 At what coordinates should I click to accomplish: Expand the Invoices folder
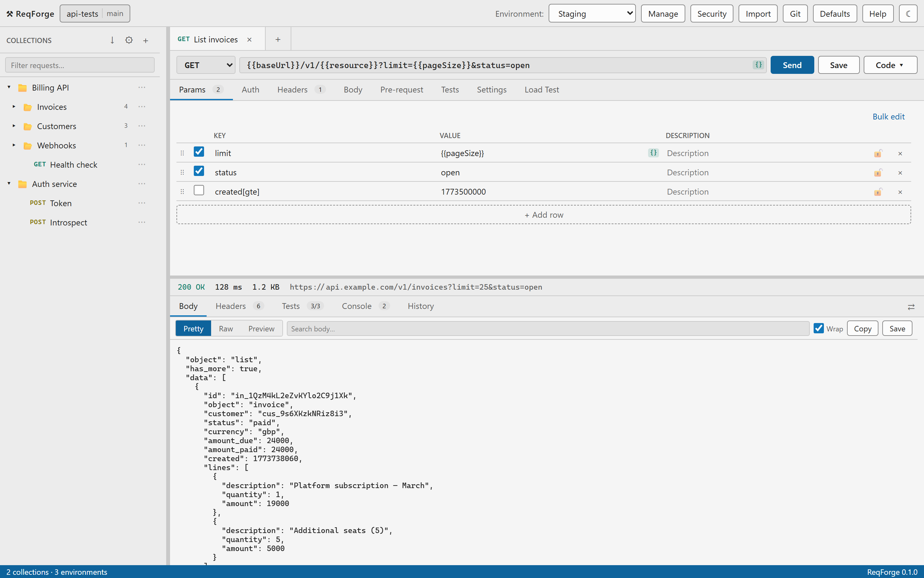14,107
